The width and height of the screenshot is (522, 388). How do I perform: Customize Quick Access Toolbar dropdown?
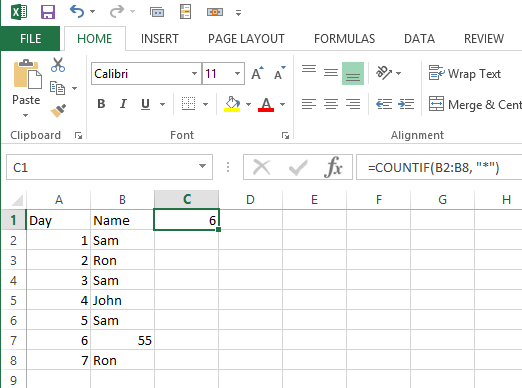tap(238, 13)
